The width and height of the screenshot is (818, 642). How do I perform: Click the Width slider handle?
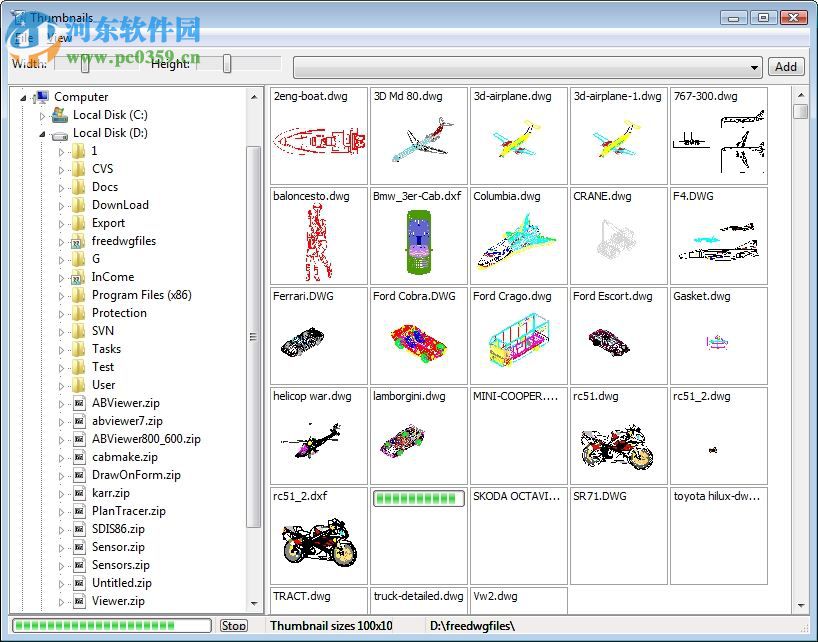[85, 64]
